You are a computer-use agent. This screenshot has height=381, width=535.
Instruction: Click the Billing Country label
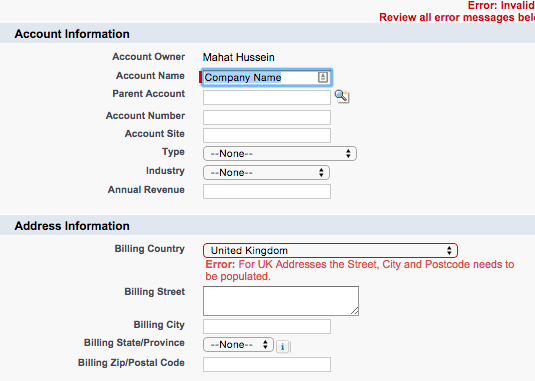[x=149, y=249]
